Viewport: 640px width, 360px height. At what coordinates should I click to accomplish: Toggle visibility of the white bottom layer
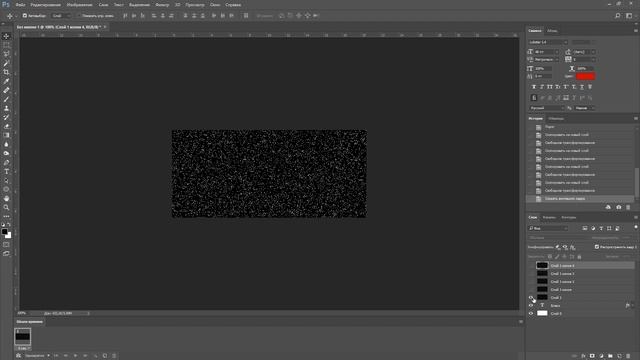(x=531, y=313)
